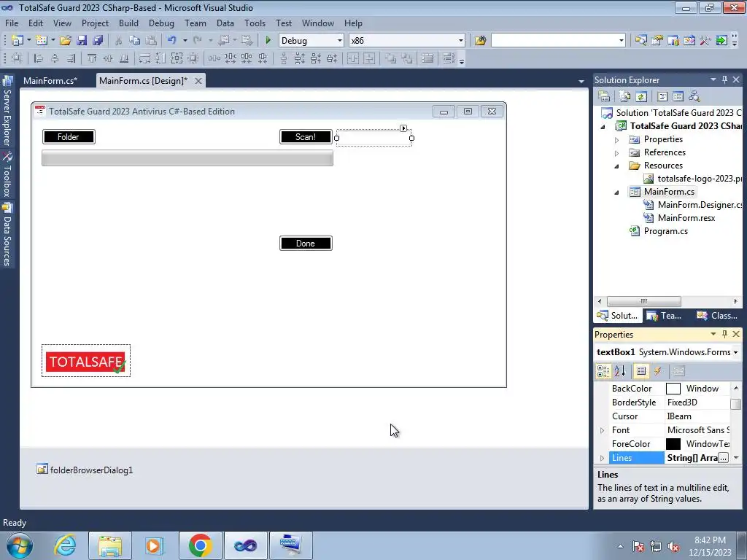Viewport: 747px width, 560px height.
Task: Switch to the MainForm.cs* code tab
Action: click(x=50, y=80)
